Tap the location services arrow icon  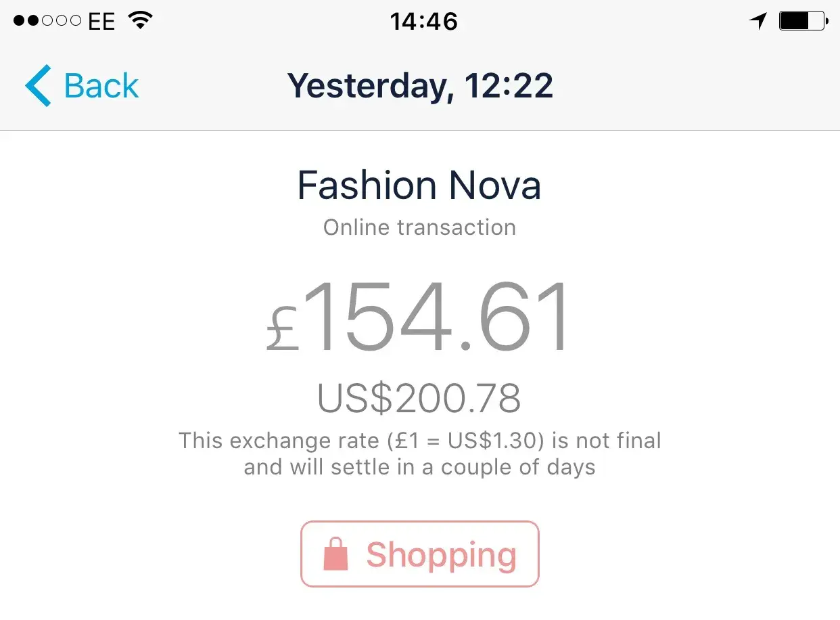(758, 21)
